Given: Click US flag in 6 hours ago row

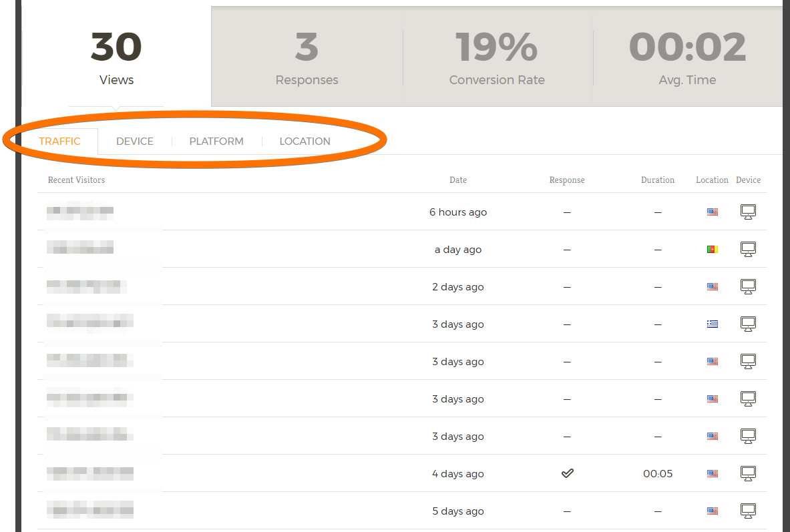Looking at the screenshot, I should pos(713,212).
